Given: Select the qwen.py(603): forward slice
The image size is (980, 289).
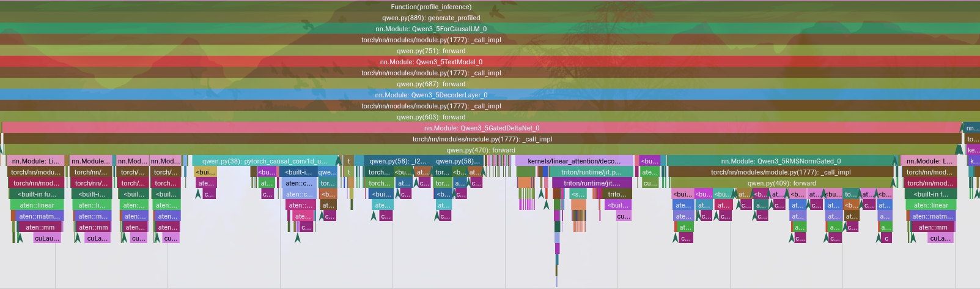Looking at the screenshot, I should [x=490, y=117].
